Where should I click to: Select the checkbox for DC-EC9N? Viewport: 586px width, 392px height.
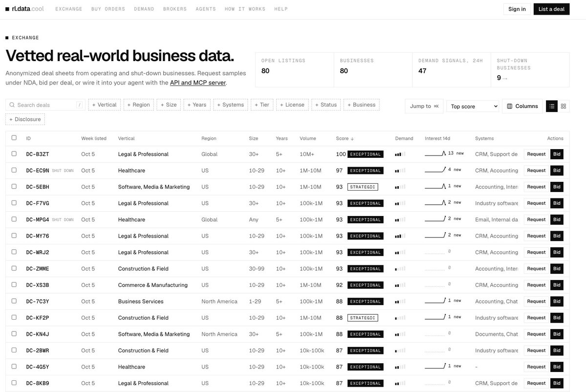point(14,170)
